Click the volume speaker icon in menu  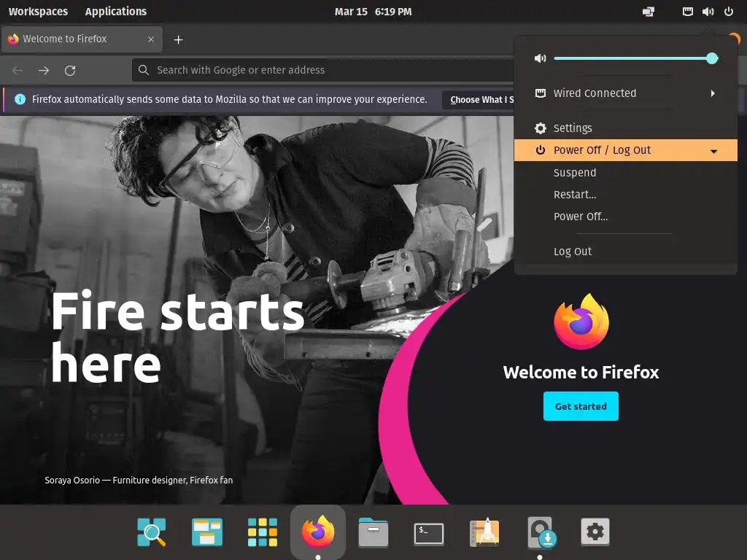pyautogui.click(x=541, y=58)
